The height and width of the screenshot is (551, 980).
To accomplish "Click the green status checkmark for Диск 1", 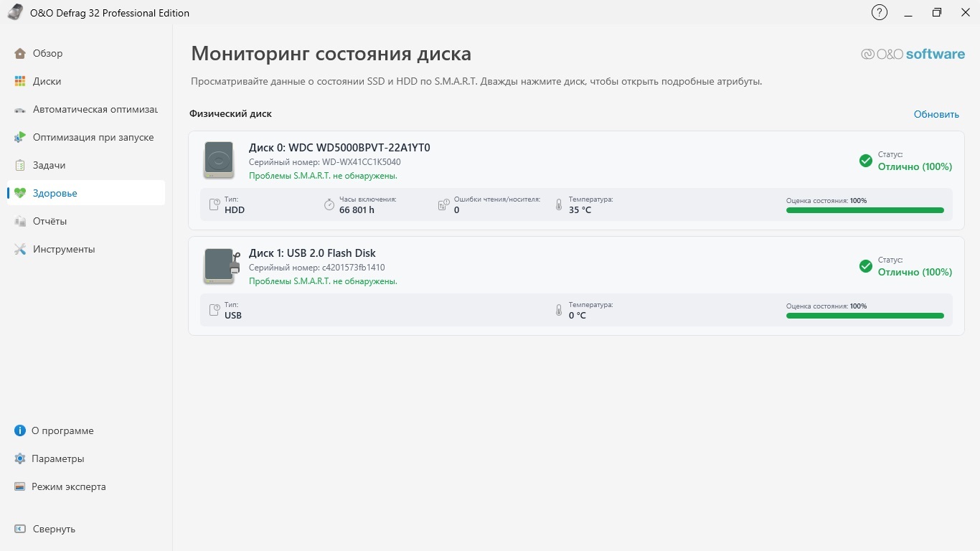I will click(x=866, y=266).
